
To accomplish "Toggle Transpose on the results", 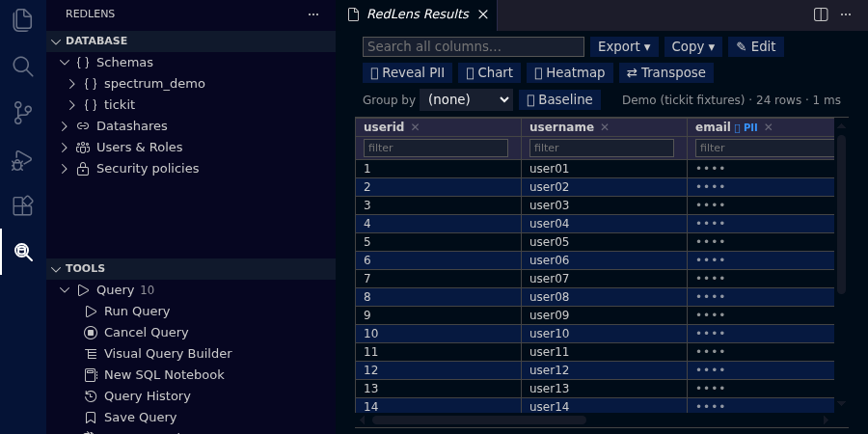I will click(x=665, y=73).
